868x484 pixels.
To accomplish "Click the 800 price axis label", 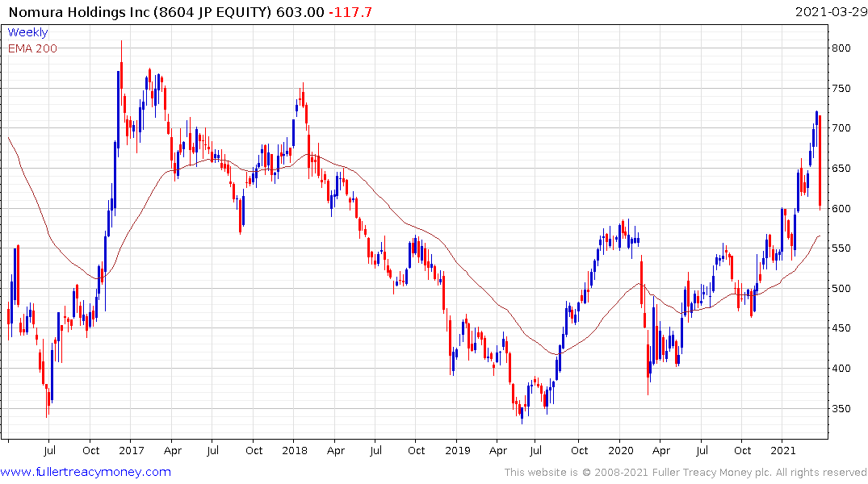I will pos(841,48).
